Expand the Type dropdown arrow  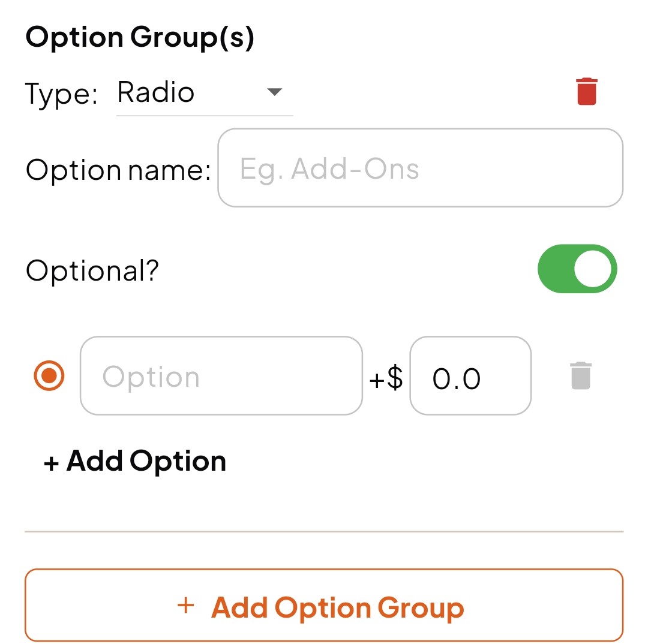[274, 91]
